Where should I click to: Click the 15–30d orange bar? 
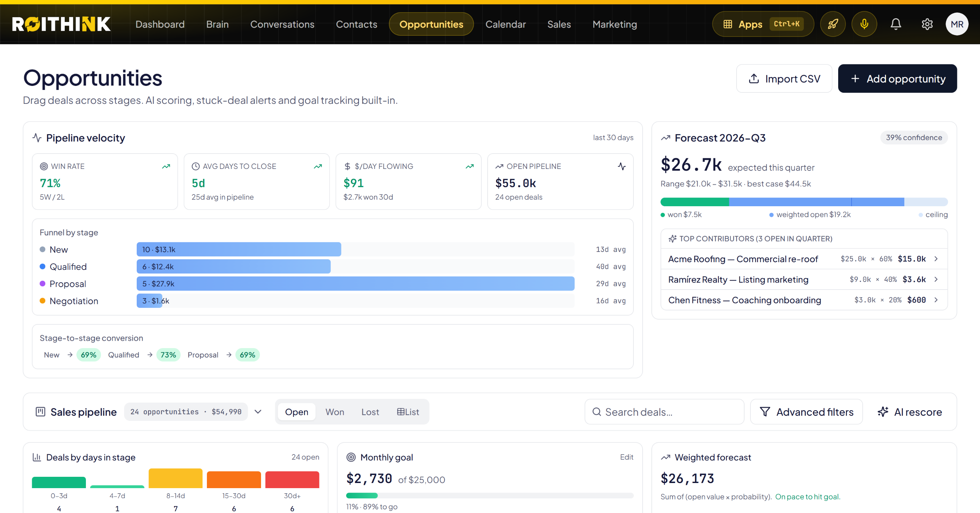pyautogui.click(x=234, y=479)
